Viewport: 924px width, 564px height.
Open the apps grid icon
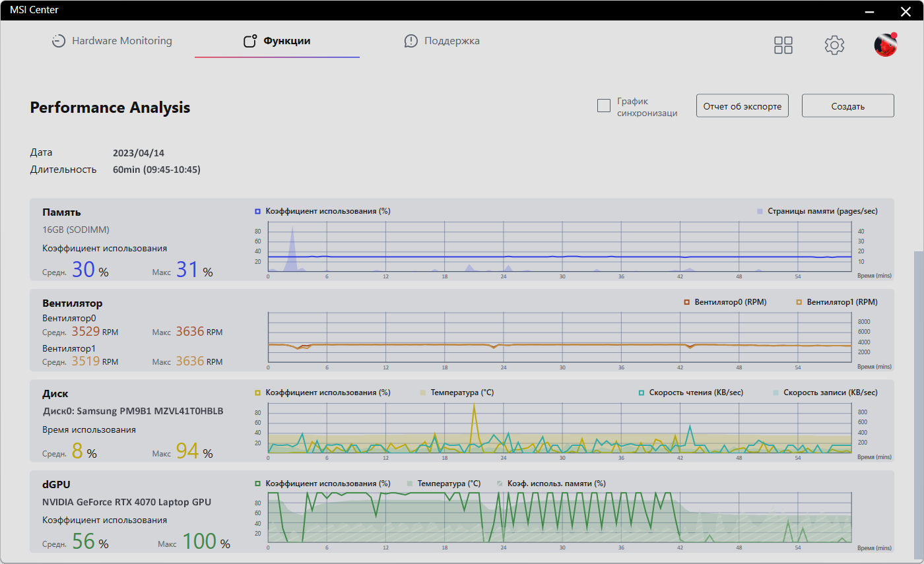click(x=783, y=45)
